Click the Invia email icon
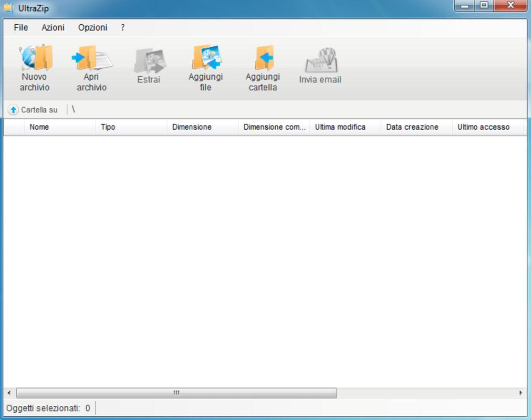531x420 pixels. [x=321, y=60]
